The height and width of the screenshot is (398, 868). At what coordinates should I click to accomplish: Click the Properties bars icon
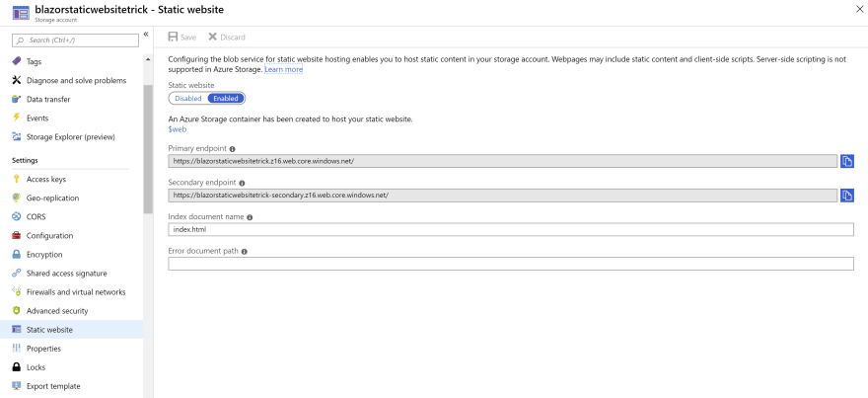(17, 349)
